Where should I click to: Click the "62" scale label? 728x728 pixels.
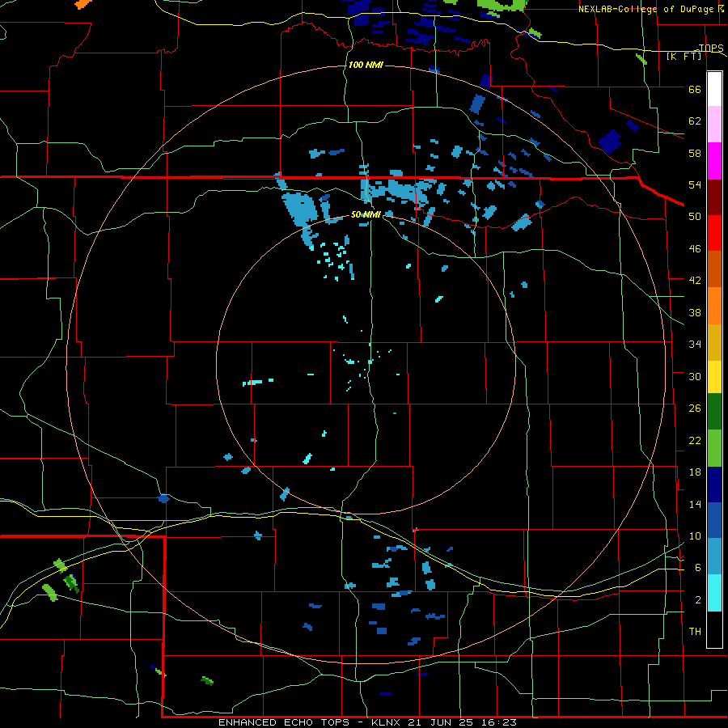point(695,121)
